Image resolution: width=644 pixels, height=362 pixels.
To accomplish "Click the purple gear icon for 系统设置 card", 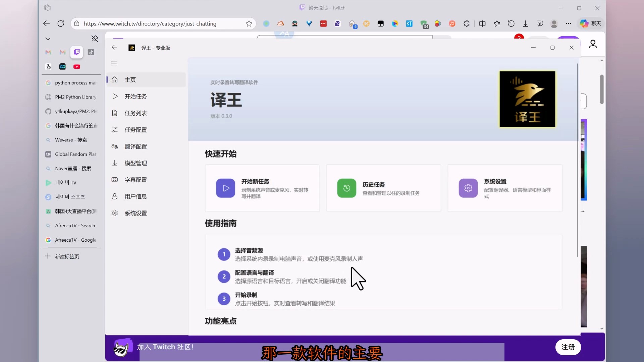I will pyautogui.click(x=468, y=188).
